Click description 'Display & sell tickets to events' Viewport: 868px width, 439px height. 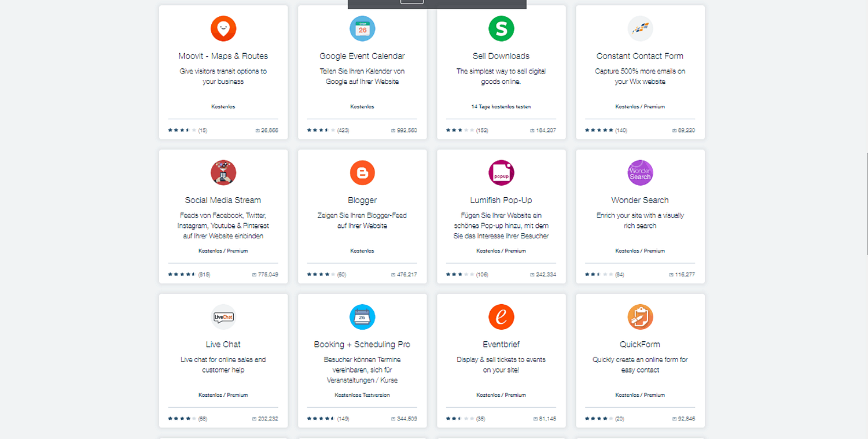coord(501,364)
